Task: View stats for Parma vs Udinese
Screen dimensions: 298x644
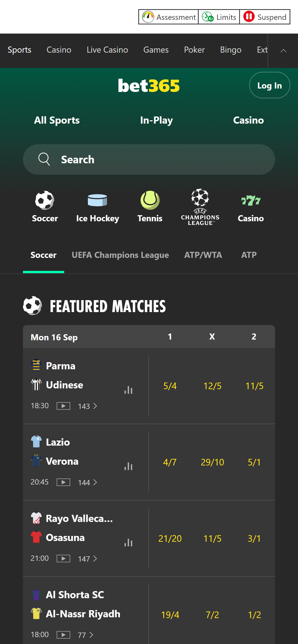Action: pyautogui.click(x=128, y=390)
